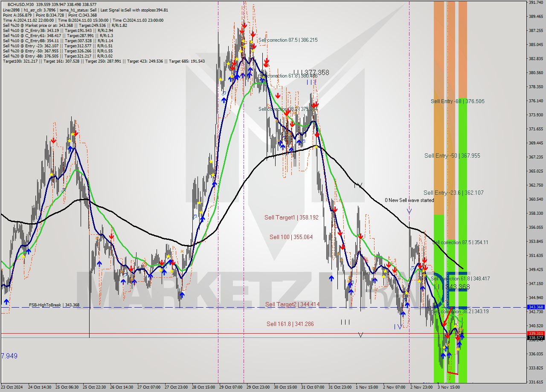Click the '0 New Sell wave started' annotation
546x392 pixels.
pos(409,200)
